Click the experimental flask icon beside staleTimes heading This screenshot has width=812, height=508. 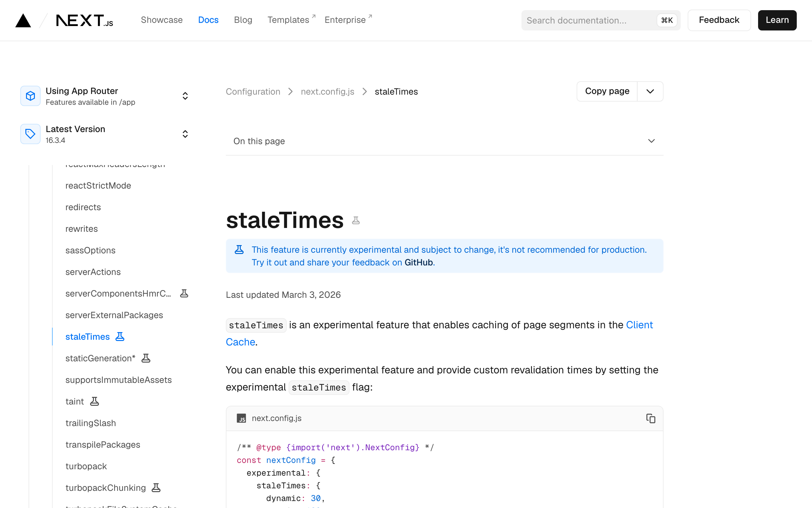[x=356, y=220]
